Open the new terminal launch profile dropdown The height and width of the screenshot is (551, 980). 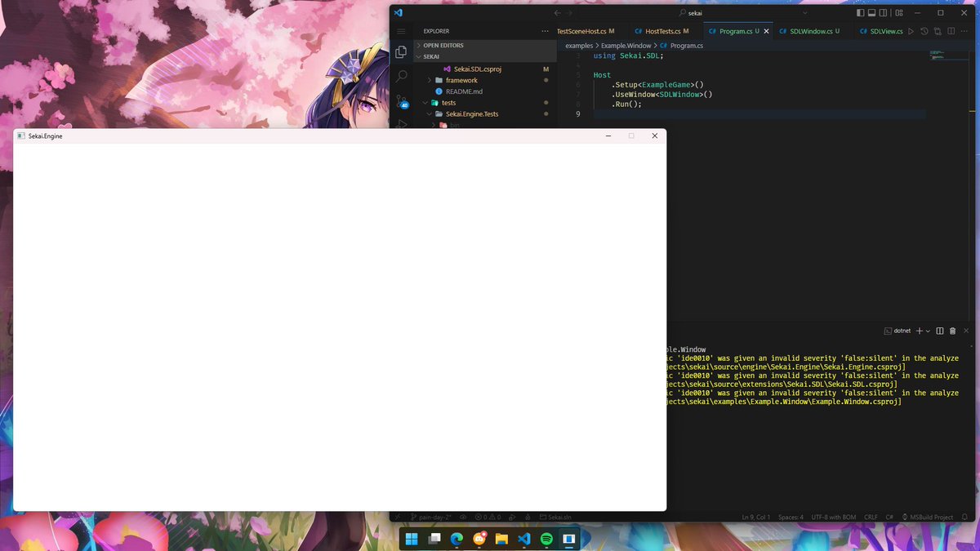coord(928,331)
